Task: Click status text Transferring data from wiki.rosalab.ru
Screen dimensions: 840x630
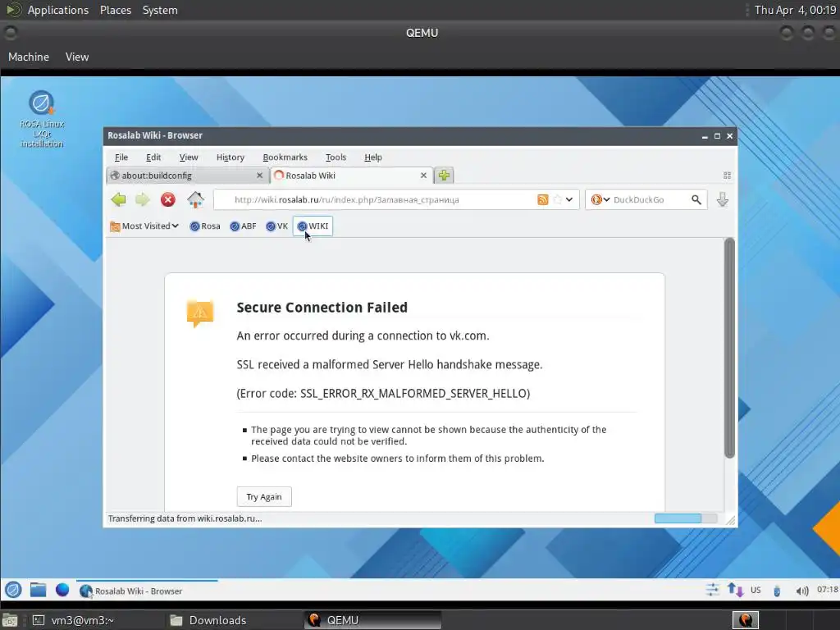Action: point(185,518)
